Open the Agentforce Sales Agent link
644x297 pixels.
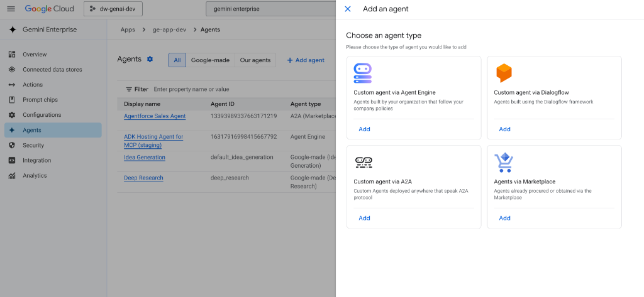pyautogui.click(x=155, y=116)
